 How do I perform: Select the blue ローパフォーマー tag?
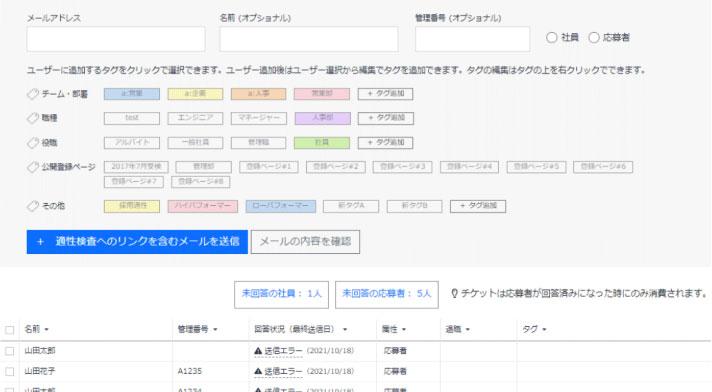click(280, 206)
